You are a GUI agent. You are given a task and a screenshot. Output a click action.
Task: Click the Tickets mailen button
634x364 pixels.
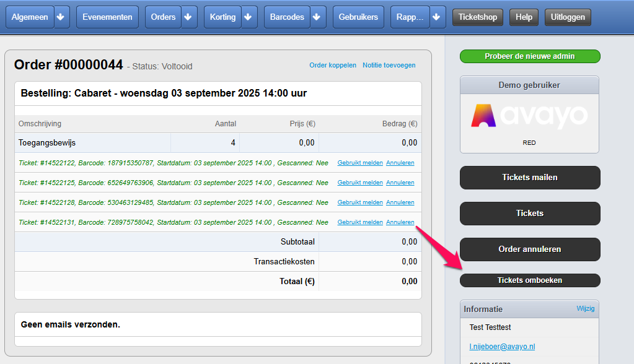(x=530, y=177)
